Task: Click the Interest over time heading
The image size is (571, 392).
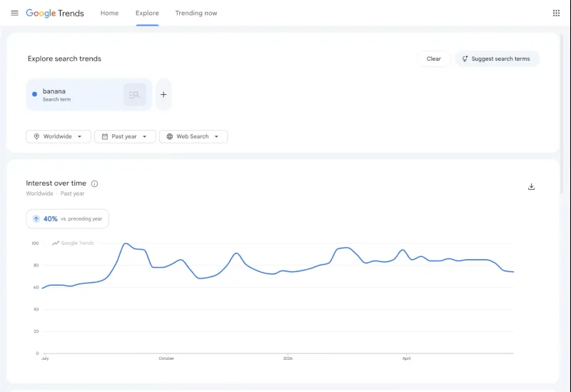Action: [x=56, y=184]
